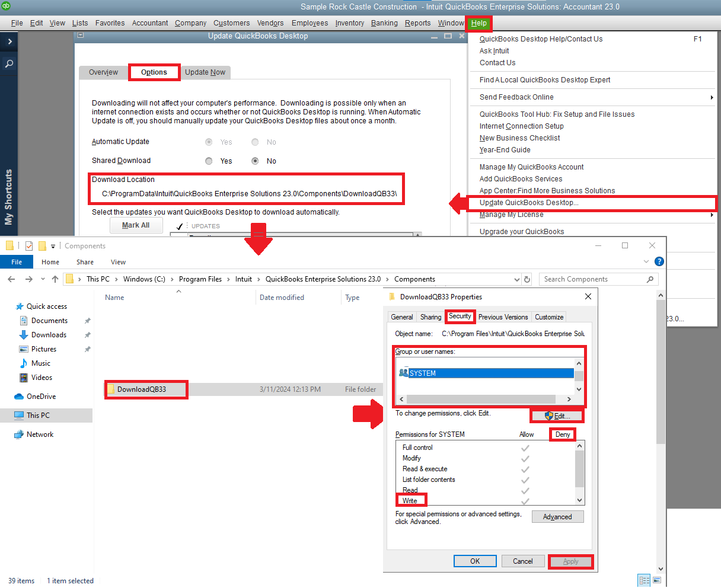The width and height of the screenshot is (721, 588).
Task: Click inside the Search Components box
Action: (x=593, y=279)
